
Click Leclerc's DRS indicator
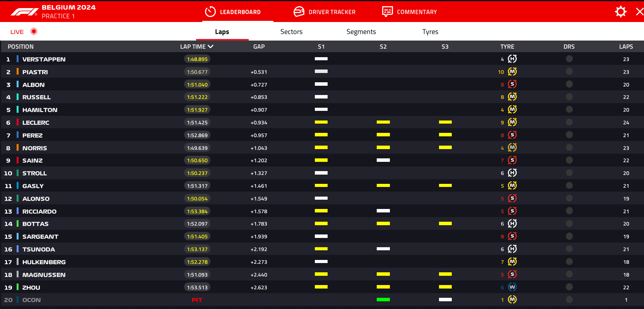tap(569, 122)
